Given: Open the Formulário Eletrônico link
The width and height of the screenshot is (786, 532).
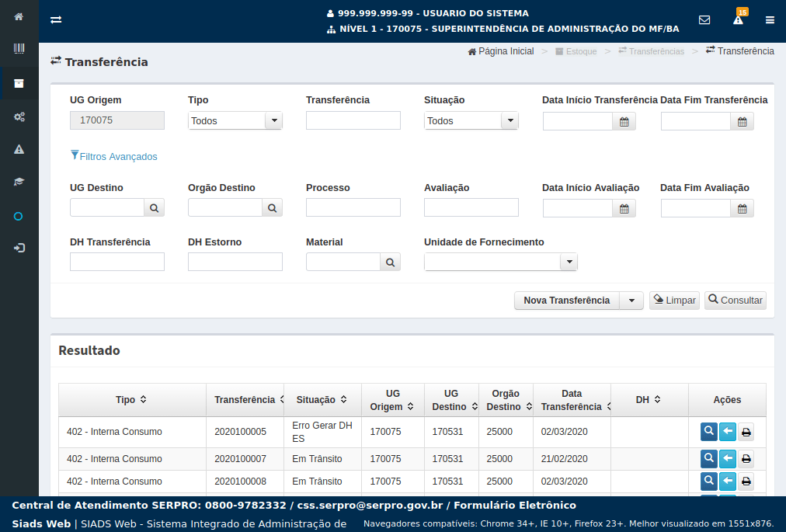Looking at the screenshot, I should (x=515, y=506).
